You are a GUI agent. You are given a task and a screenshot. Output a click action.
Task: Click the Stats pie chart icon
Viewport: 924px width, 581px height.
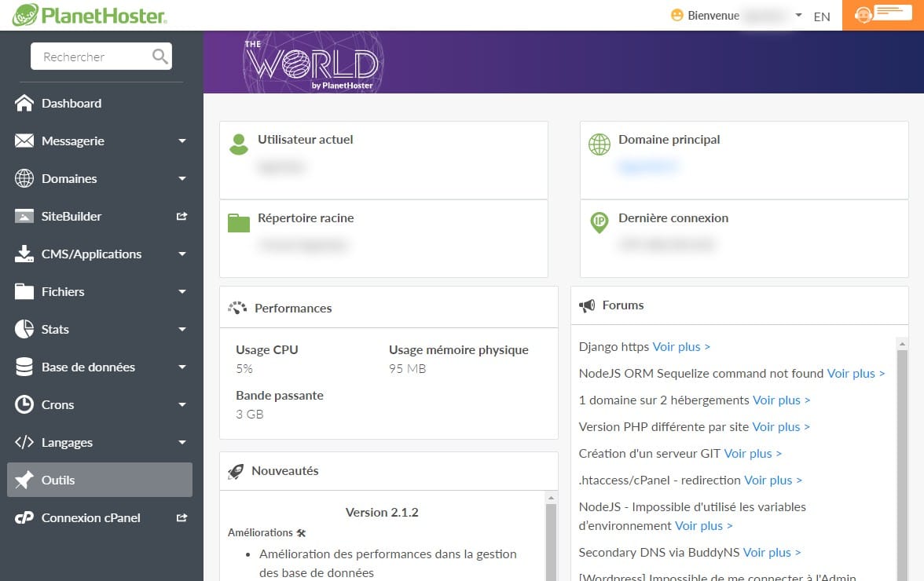click(x=24, y=330)
